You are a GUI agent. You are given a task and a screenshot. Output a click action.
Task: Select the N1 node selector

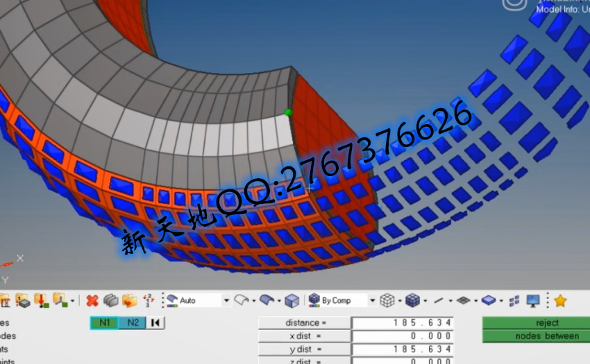[104, 322]
